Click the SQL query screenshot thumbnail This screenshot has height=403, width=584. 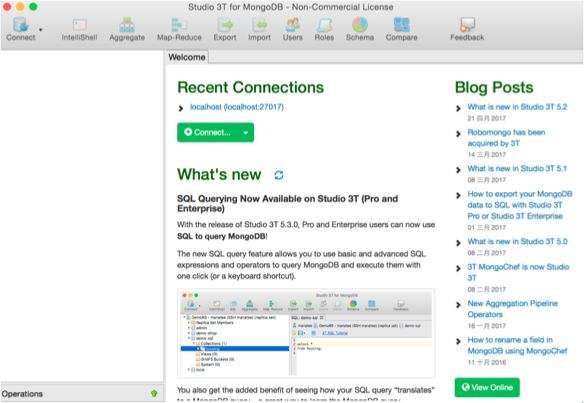pos(306,333)
